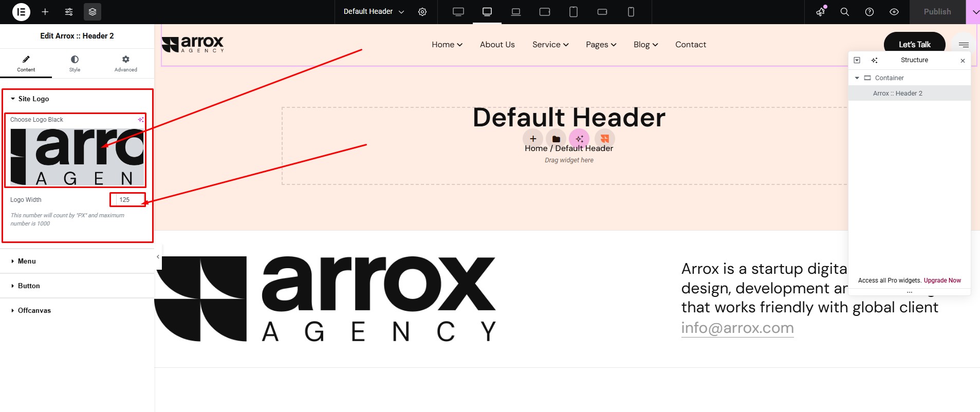Click the AI icon in Structure panel header
The image size is (980, 412).
(875, 60)
